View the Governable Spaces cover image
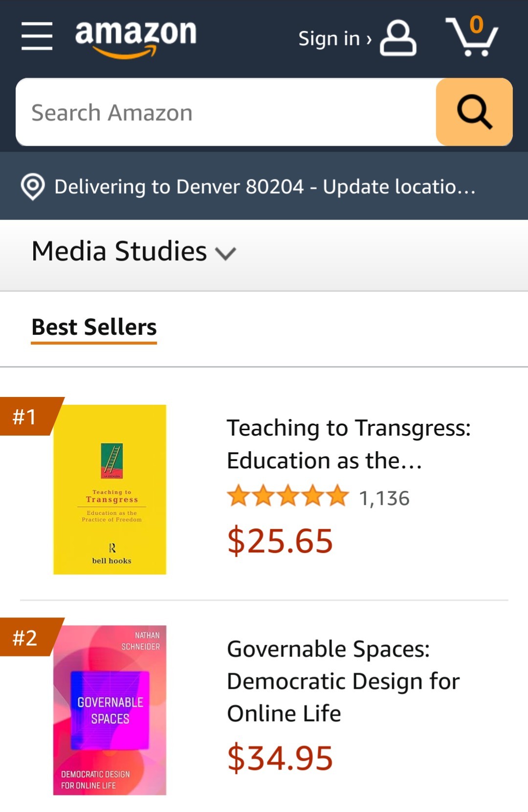 tap(110, 710)
